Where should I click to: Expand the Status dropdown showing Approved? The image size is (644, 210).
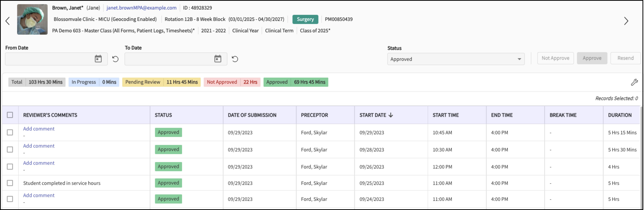pos(455,59)
